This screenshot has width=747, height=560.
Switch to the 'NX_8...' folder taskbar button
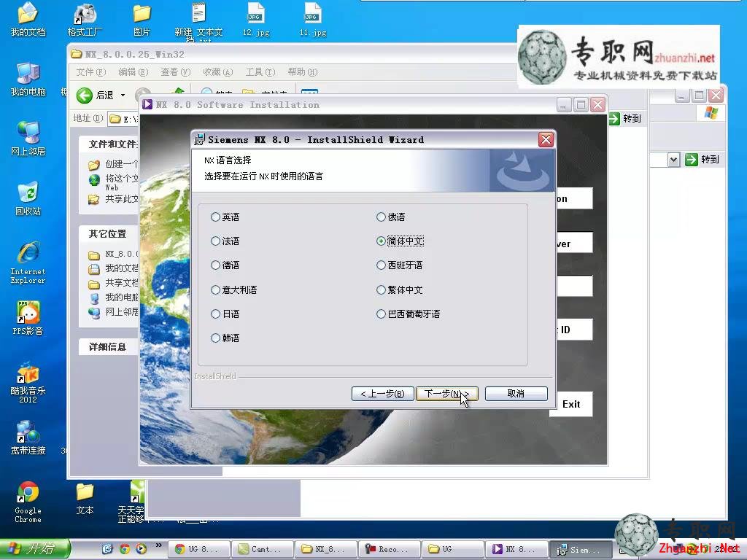click(x=326, y=549)
